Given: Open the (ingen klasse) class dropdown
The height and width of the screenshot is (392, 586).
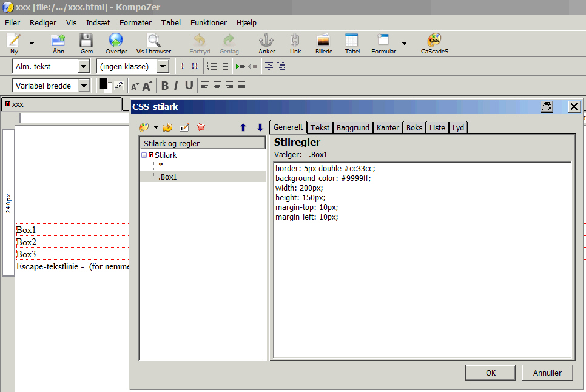Looking at the screenshot, I should tap(163, 66).
